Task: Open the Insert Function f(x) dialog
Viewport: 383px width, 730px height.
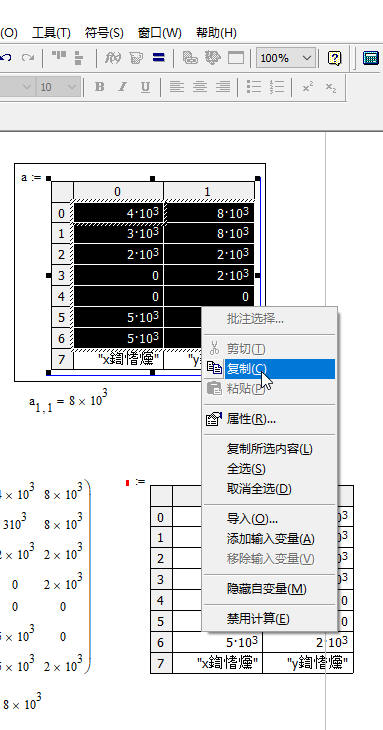Action: (x=113, y=58)
